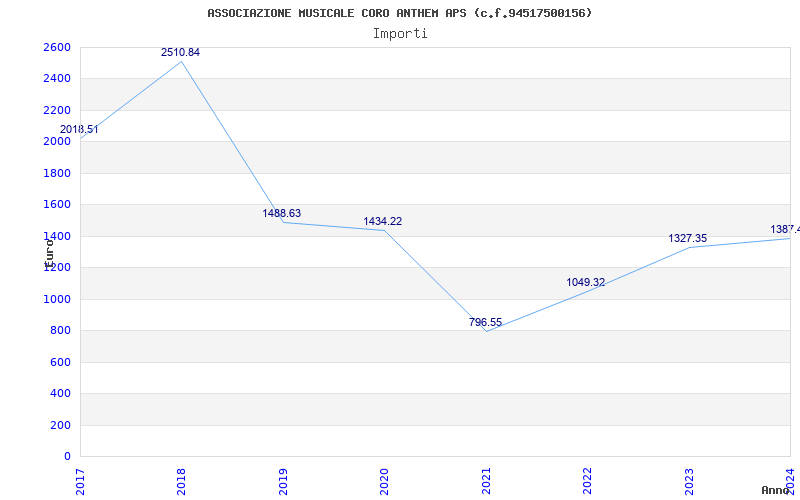The image size is (800, 500).
Task: Click the Euro axis label
Action: tap(49, 253)
